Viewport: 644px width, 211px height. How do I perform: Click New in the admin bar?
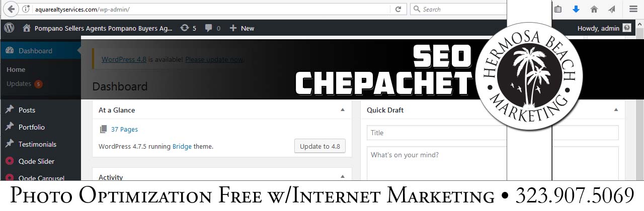pos(248,28)
